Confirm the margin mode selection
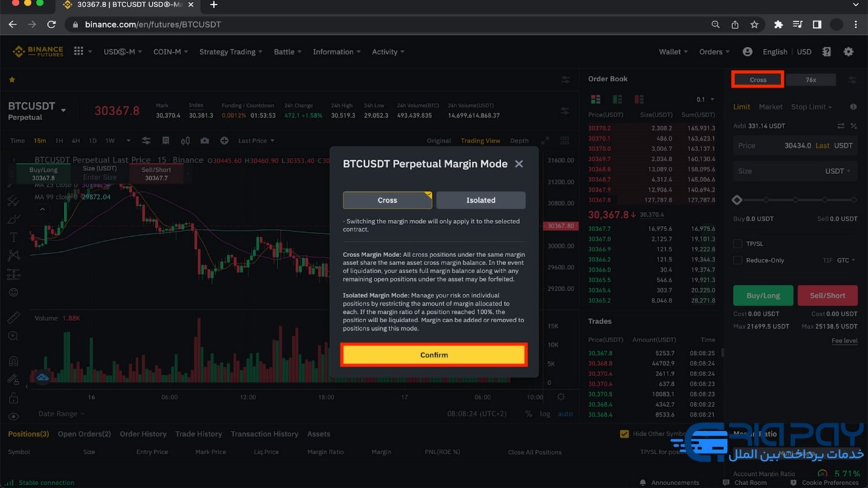The width and height of the screenshot is (868, 488). pos(433,355)
